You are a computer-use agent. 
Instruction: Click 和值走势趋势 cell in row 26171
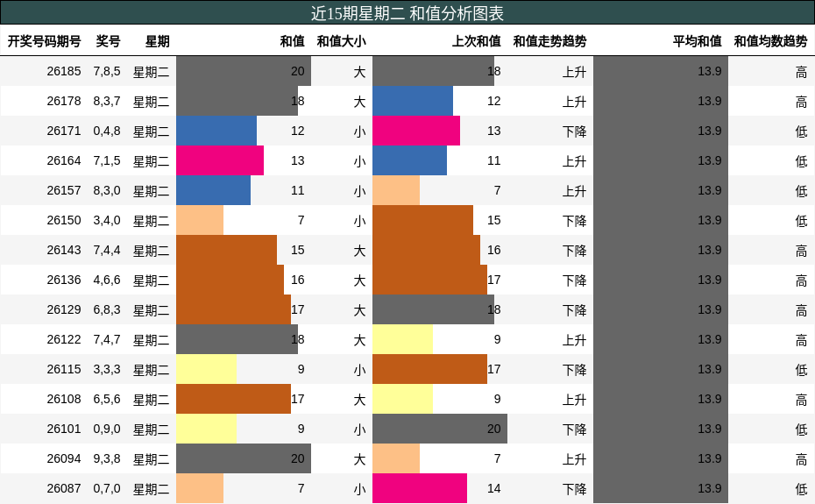(574, 131)
